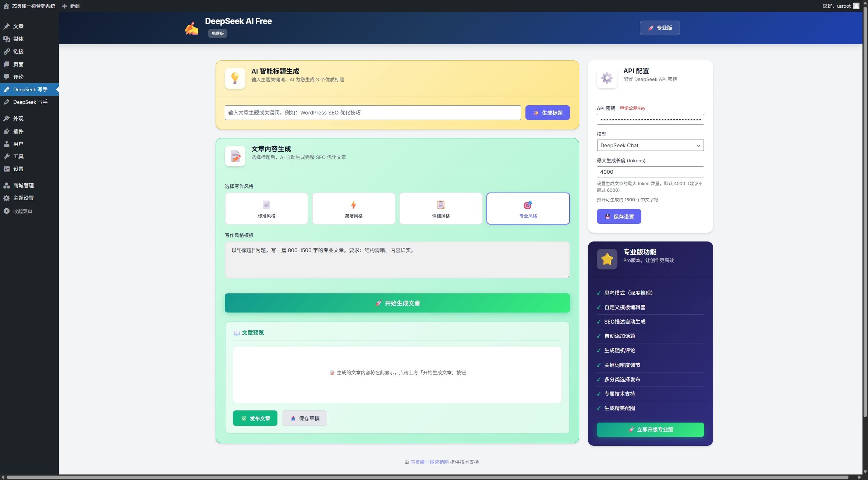Open the 新建 plus menu in admin bar
Viewport: 868px width, 480px height.
[x=71, y=6]
